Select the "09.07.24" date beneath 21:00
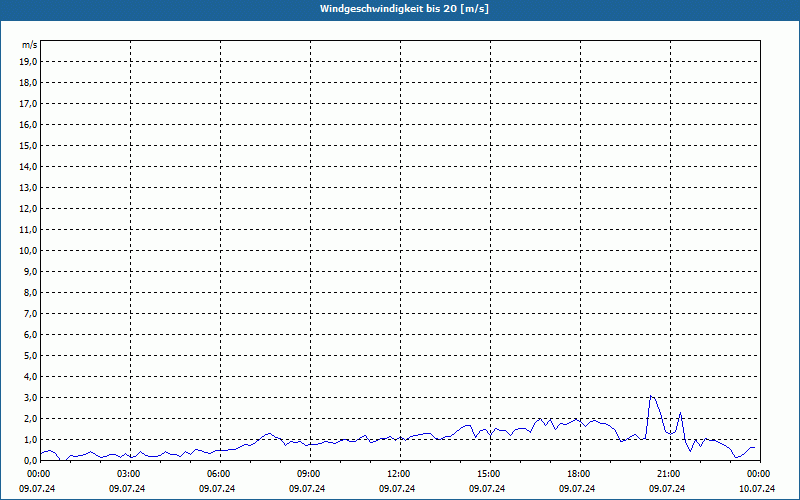 point(667,489)
